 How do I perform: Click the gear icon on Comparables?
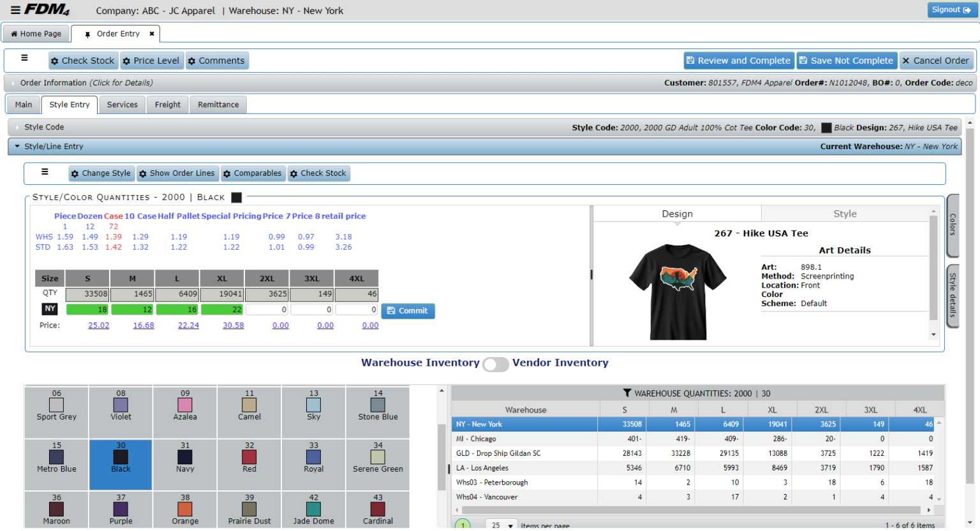[x=228, y=173]
